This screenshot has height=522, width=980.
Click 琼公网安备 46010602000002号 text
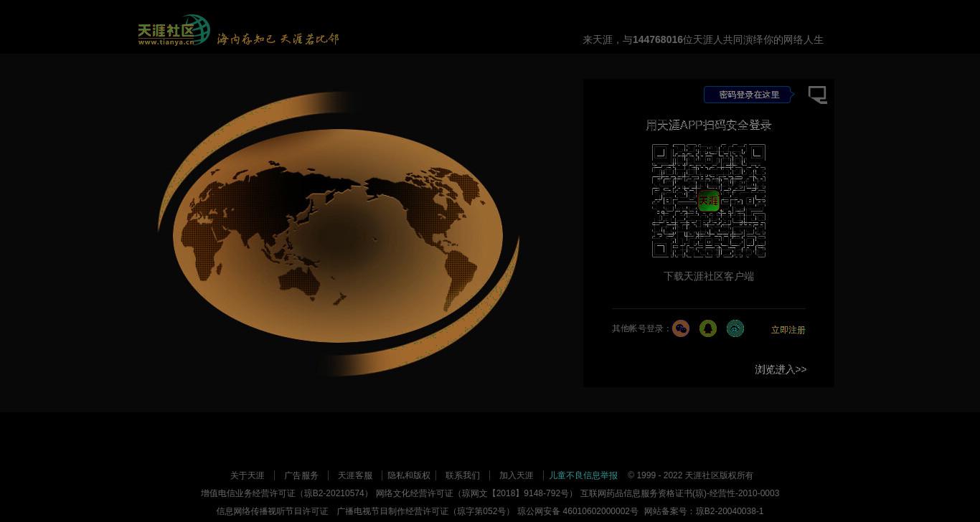coord(578,511)
